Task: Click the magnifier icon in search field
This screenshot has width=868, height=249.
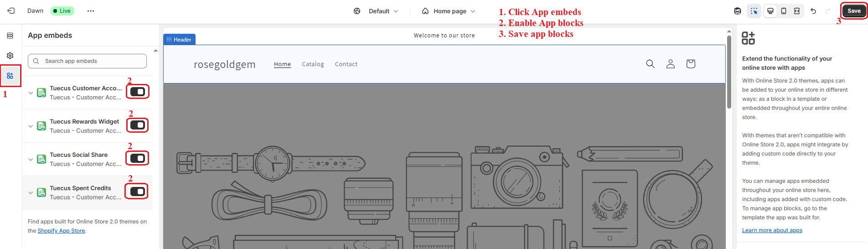Action: [36, 61]
